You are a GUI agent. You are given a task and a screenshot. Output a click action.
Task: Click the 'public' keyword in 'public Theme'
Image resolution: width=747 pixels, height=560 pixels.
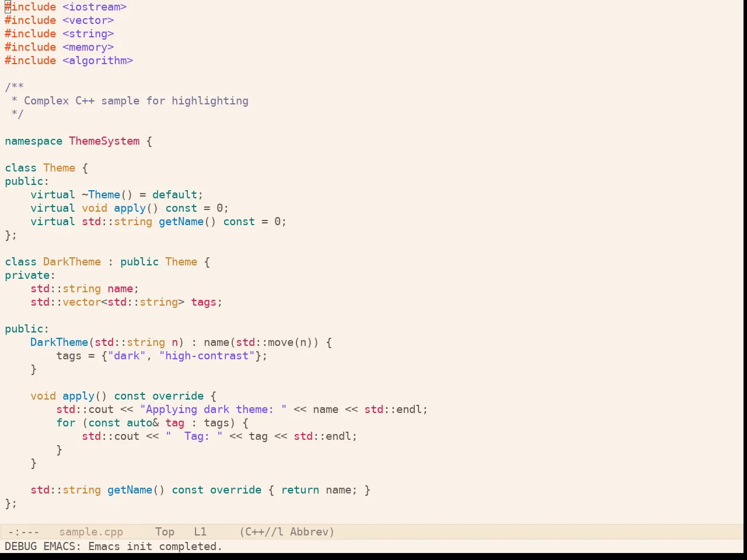tap(139, 262)
